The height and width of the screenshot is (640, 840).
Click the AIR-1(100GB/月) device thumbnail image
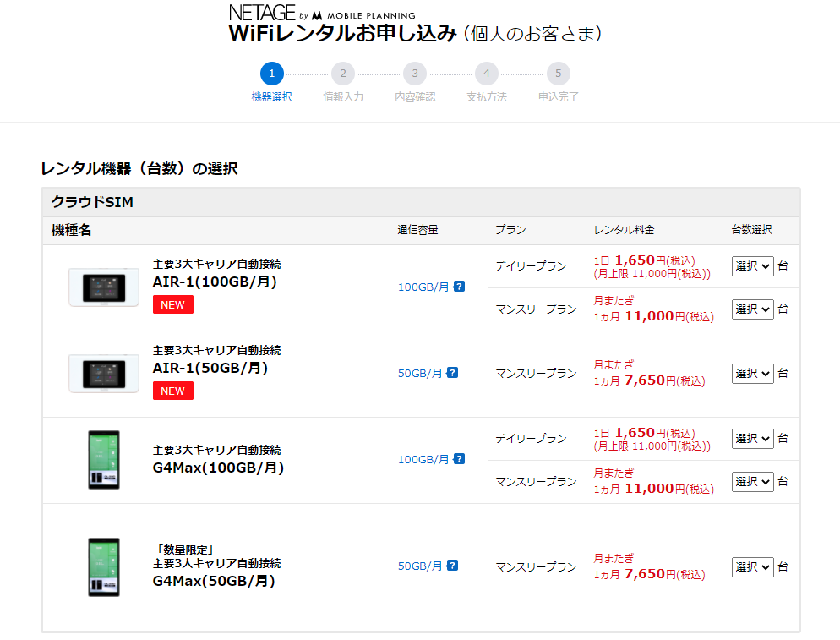point(104,287)
